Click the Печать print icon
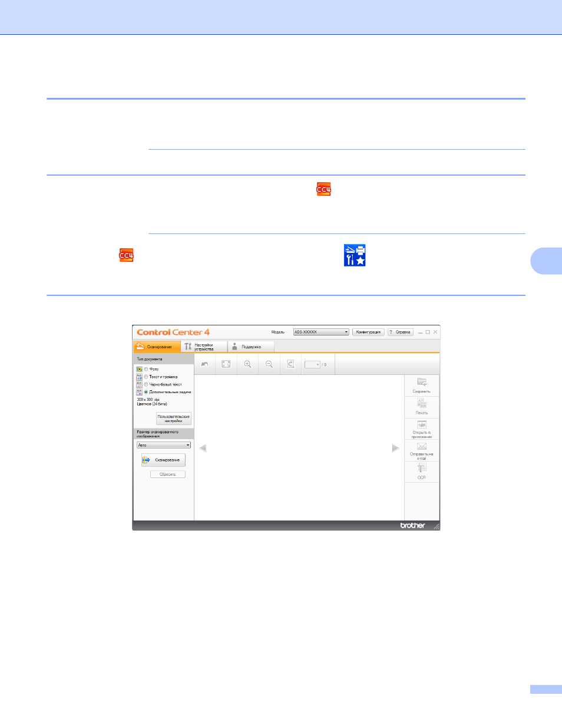This screenshot has height=728, width=562. pos(422,404)
